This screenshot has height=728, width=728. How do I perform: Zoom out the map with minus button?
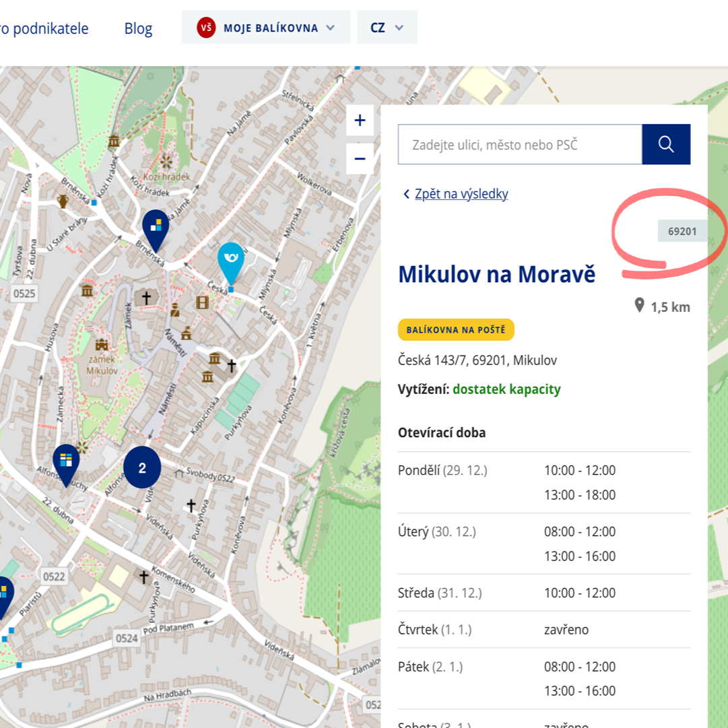click(x=360, y=159)
